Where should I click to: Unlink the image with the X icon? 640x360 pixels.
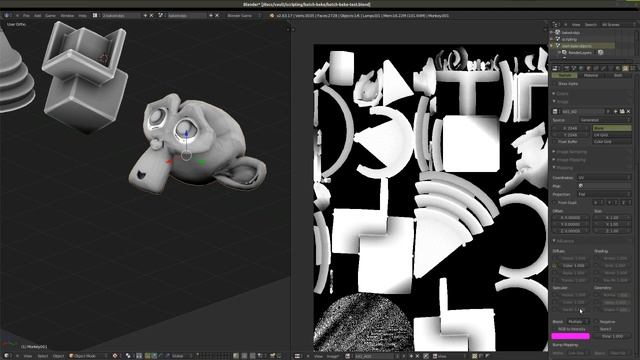[629, 111]
